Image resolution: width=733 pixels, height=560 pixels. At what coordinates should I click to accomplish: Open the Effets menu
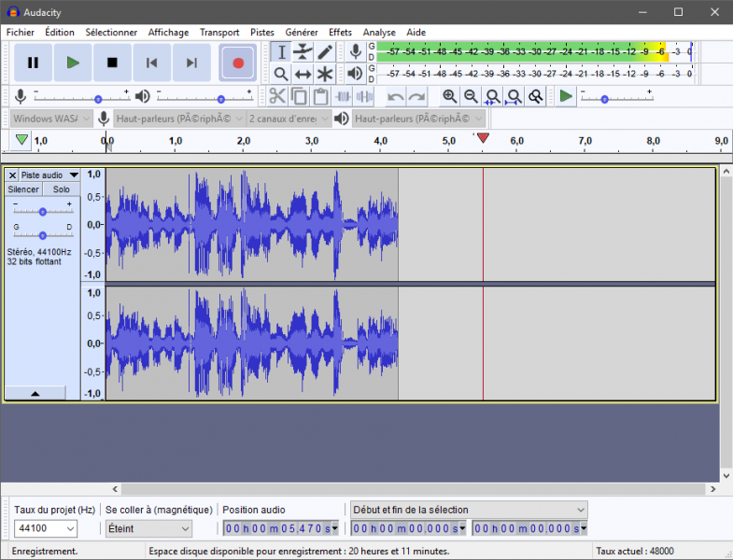pyautogui.click(x=340, y=32)
